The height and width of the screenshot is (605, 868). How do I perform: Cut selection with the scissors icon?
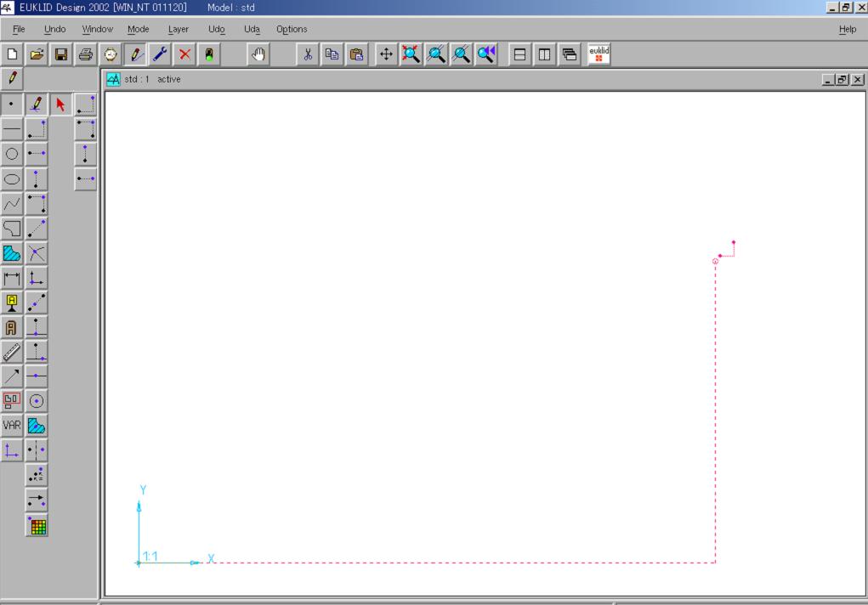tap(308, 54)
